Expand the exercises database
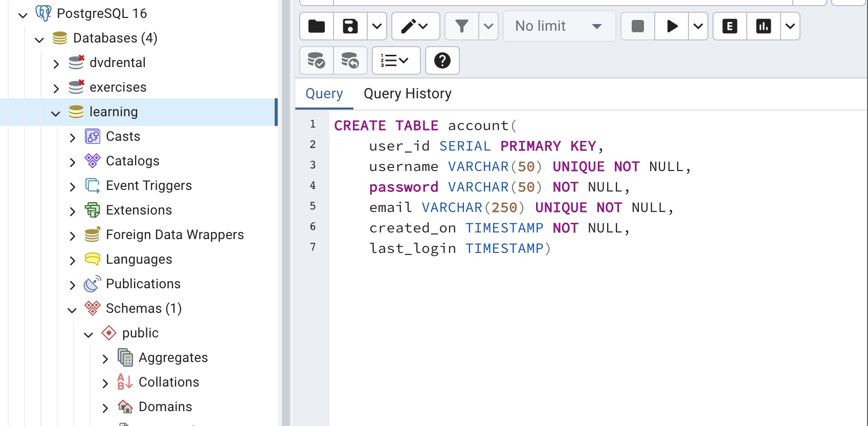868x426 pixels. 56,88
